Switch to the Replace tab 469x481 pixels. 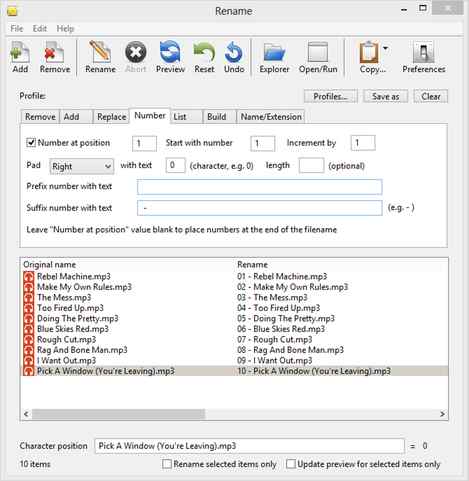(111, 117)
